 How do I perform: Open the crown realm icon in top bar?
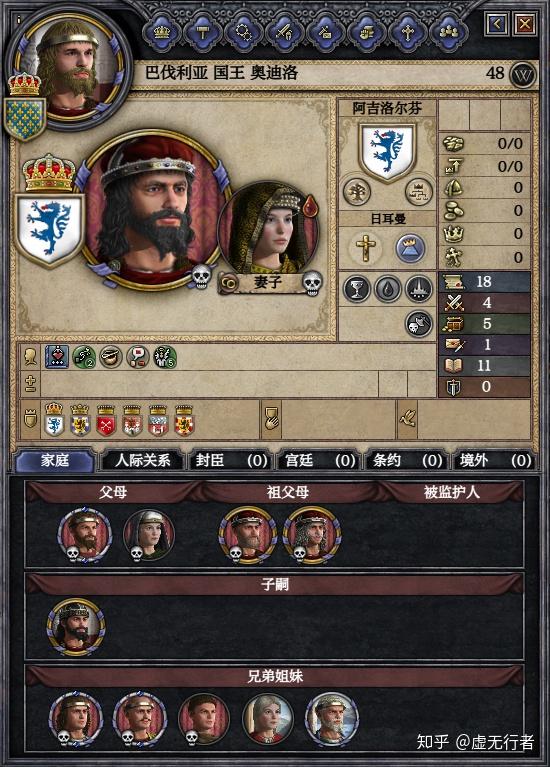162,33
